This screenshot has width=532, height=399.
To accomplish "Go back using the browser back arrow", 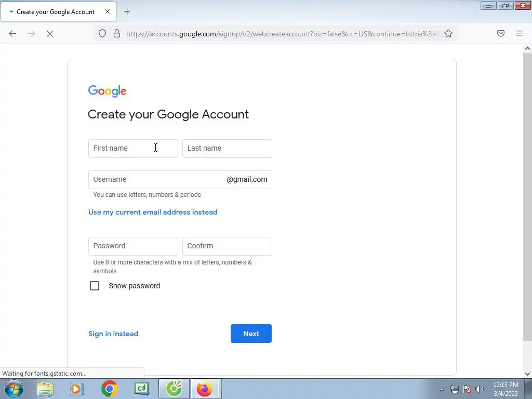I will [x=12, y=34].
